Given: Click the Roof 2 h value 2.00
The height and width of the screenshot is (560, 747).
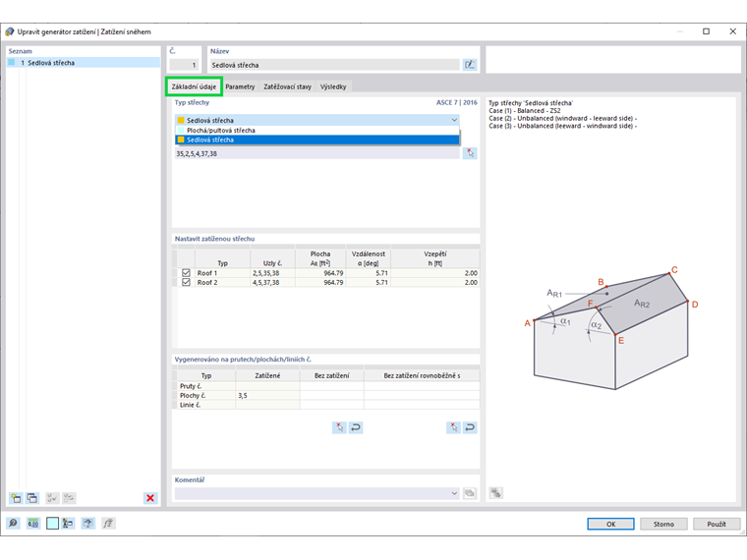Looking at the screenshot, I should click(x=435, y=282).
